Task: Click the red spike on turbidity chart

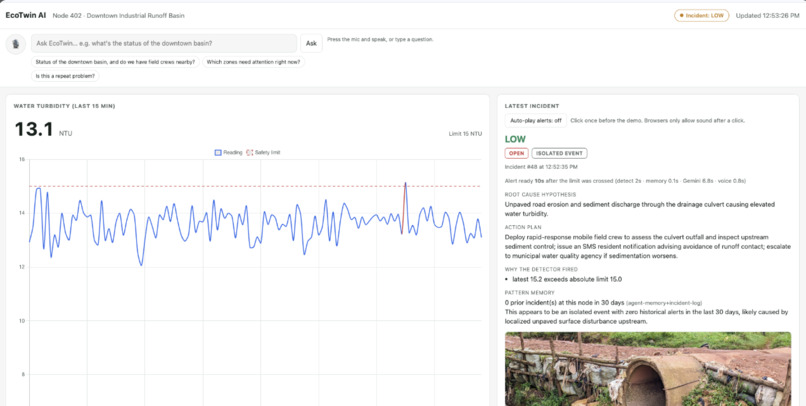Action: [x=405, y=208]
